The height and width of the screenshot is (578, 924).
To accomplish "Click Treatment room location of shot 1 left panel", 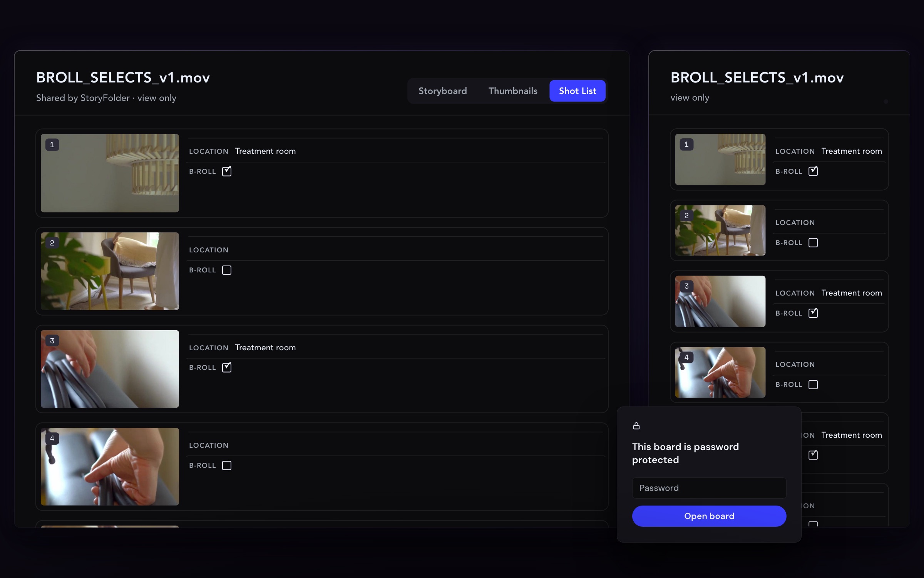I will pos(265,151).
